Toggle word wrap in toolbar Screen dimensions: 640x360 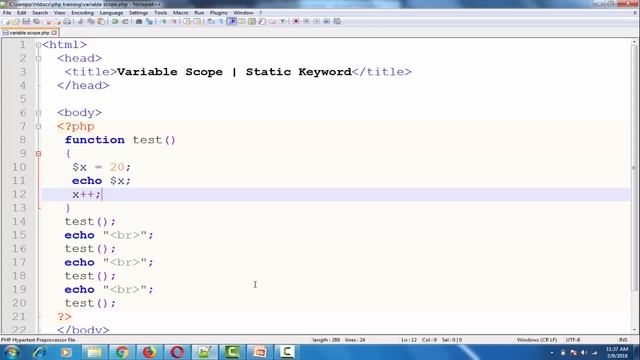[211, 21]
